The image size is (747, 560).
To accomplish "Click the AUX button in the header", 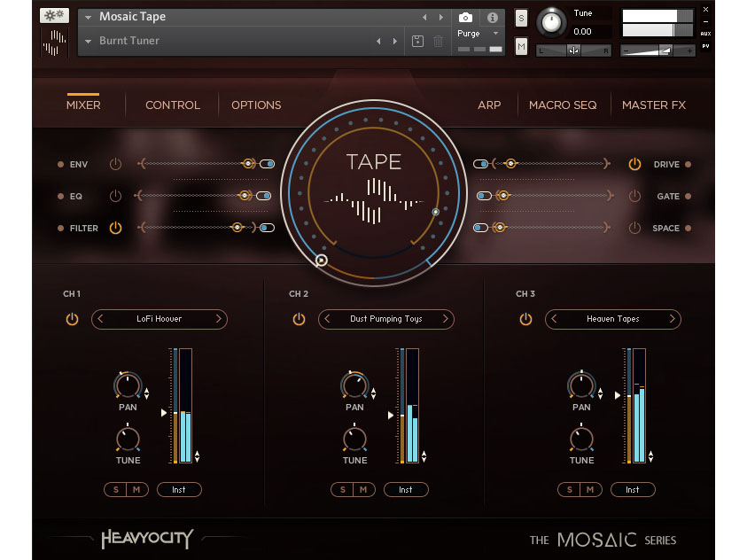I will [705, 34].
